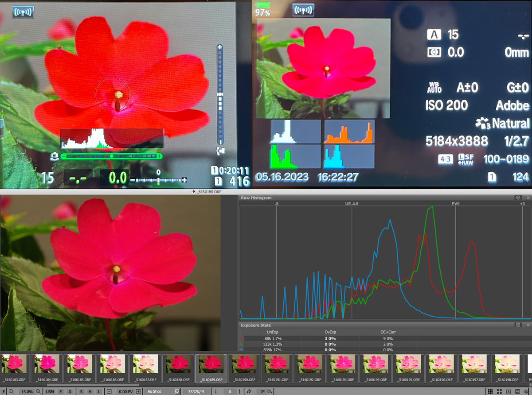Close the Raw Histogram panel
This screenshot has height=395, width=532.
tap(528, 197)
